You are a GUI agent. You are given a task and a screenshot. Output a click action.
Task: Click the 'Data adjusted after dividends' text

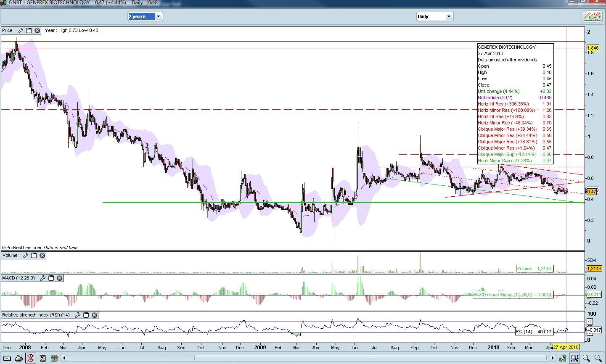pos(507,60)
